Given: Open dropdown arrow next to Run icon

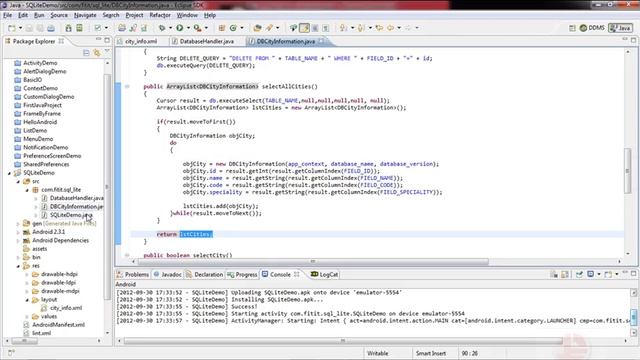Looking at the screenshot, I should coord(188,28).
